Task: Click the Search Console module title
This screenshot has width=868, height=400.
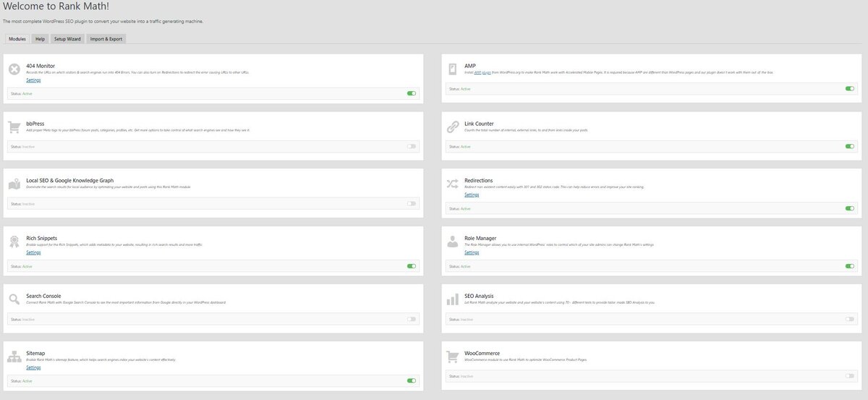Action: coord(43,296)
